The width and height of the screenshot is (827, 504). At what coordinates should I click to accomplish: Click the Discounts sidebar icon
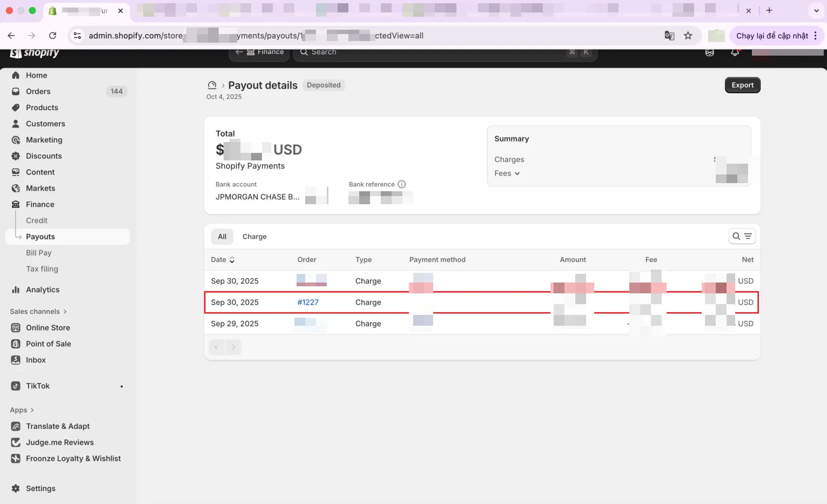pyautogui.click(x=16, y=156)
